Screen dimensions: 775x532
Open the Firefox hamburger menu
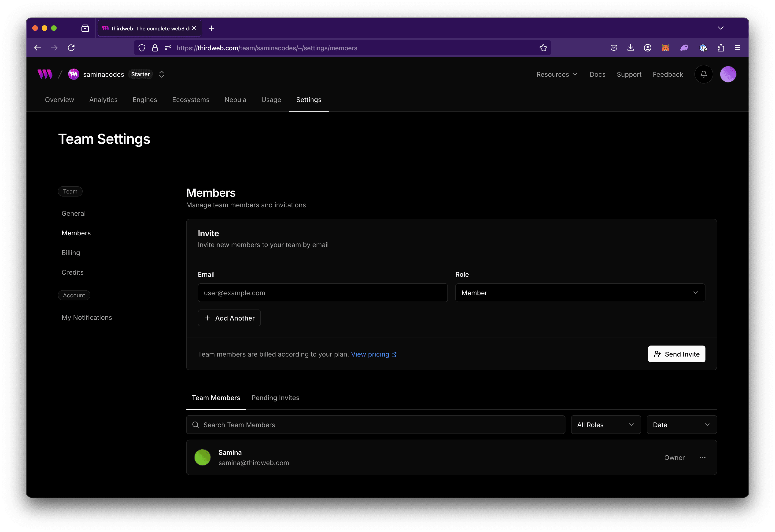(737, 48)
